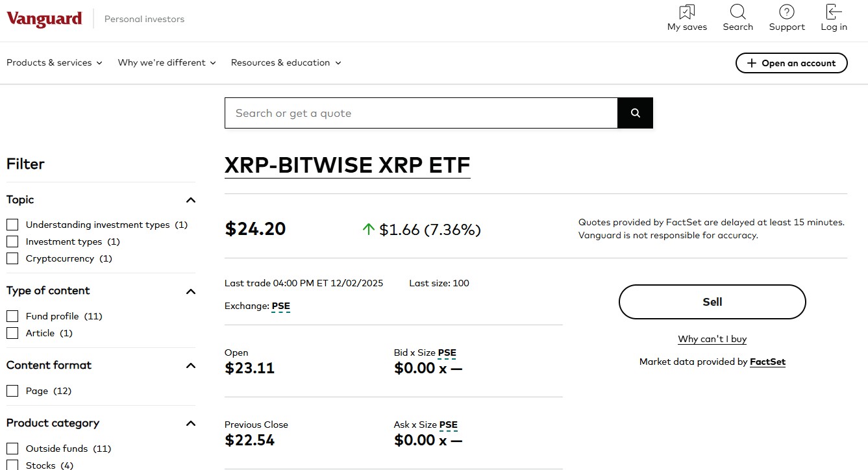The image size is (868, 470).
Task: Open My saves bookmark icon
Action: 687,12
